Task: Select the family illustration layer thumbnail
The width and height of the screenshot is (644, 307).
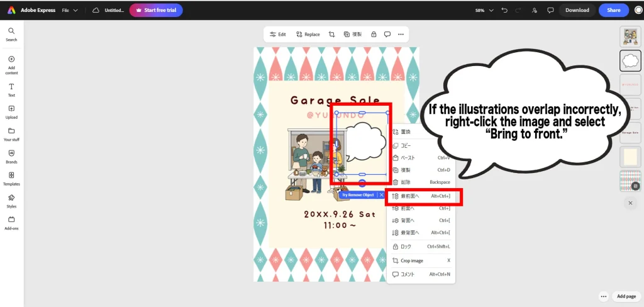Action: click(x=630, y=36)
